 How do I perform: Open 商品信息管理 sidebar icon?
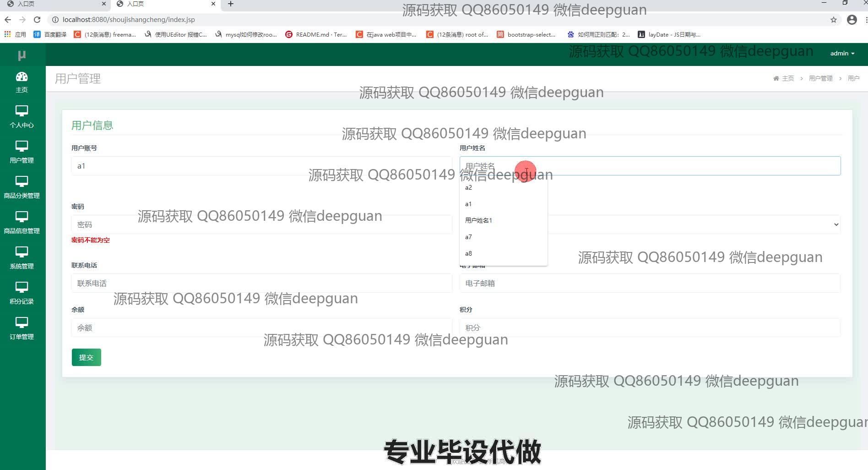coord(22,217)
